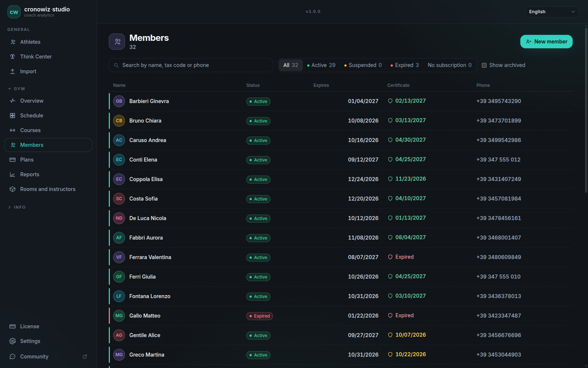The width and height of the screenshot is (588, 368).
Task: Click the GB avatar for Barbieri Ginevra
Action: coord(119,101)
